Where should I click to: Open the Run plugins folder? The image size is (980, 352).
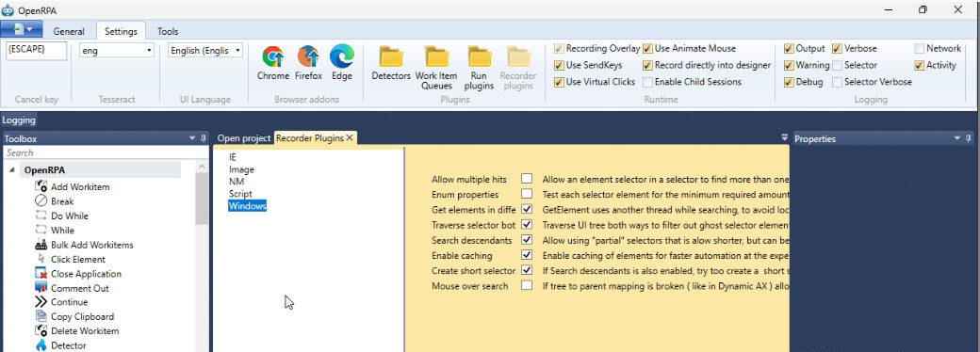(479, 68)
